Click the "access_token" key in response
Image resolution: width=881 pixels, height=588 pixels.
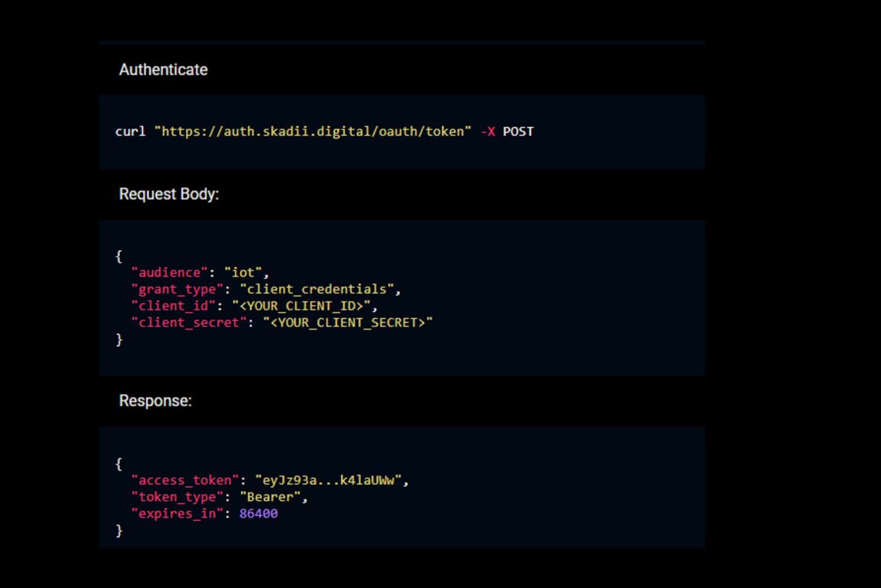click(184, 480)
